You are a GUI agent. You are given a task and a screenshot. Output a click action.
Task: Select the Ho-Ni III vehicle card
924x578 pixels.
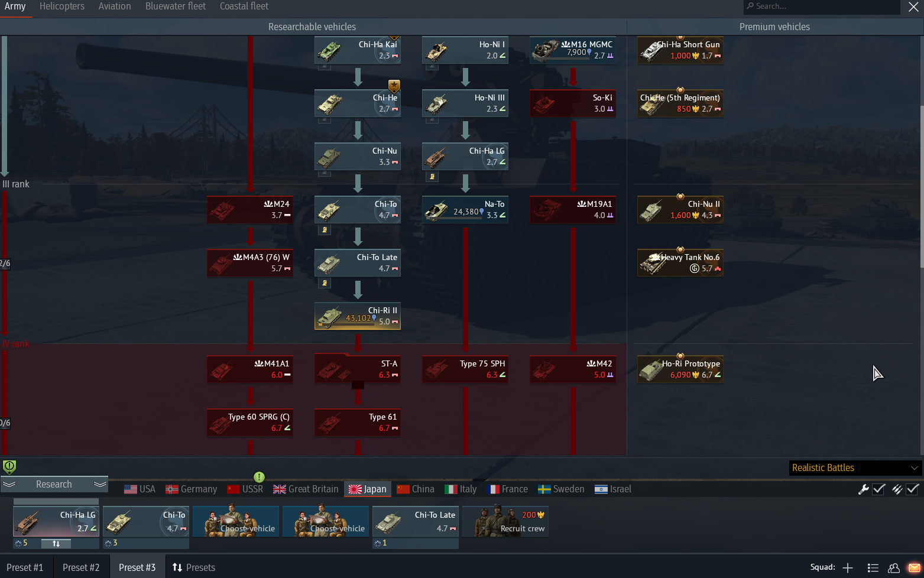click(465, 103)
